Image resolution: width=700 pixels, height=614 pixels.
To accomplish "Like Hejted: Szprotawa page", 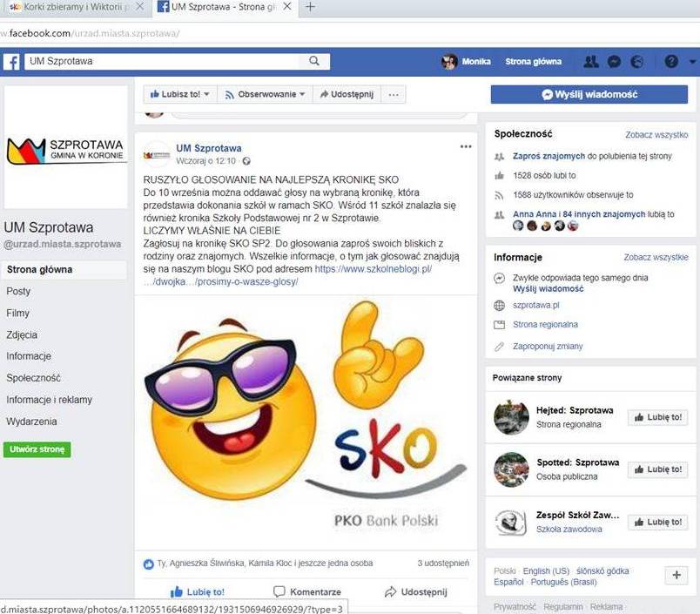I will (657, 417).
